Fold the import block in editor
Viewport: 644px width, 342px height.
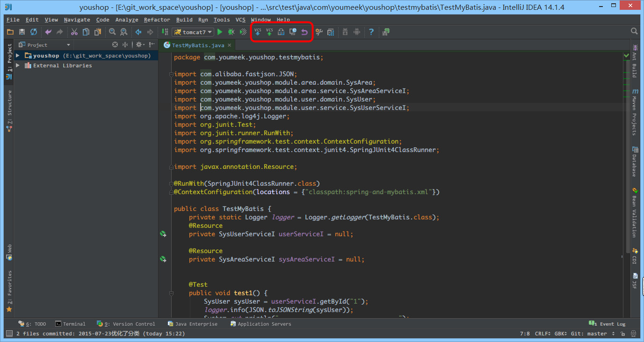pyautogui.click(x=171, y=74)
